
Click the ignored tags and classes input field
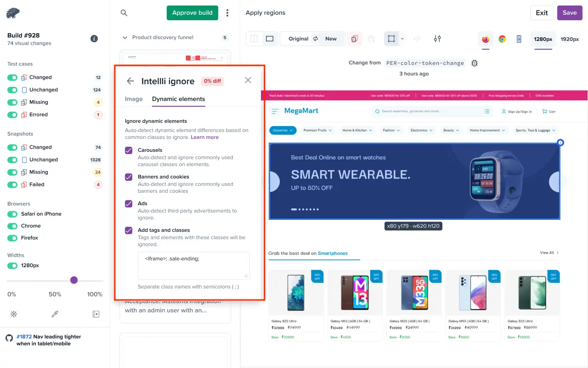(193, 265)
